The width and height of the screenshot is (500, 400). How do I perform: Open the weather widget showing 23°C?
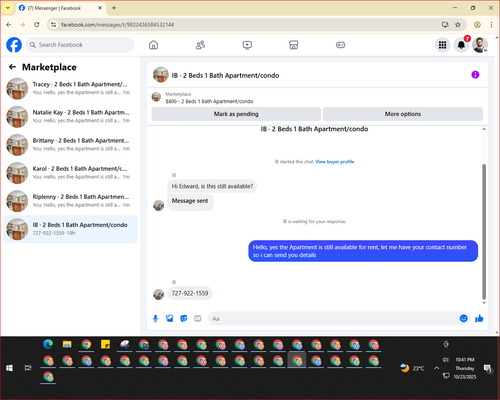point(413,368)
